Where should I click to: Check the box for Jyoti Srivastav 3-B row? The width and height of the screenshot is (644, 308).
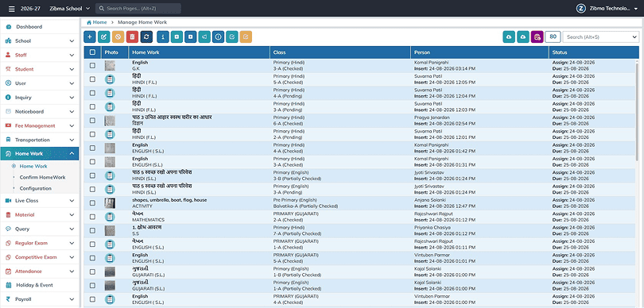(x=92, y=175)
